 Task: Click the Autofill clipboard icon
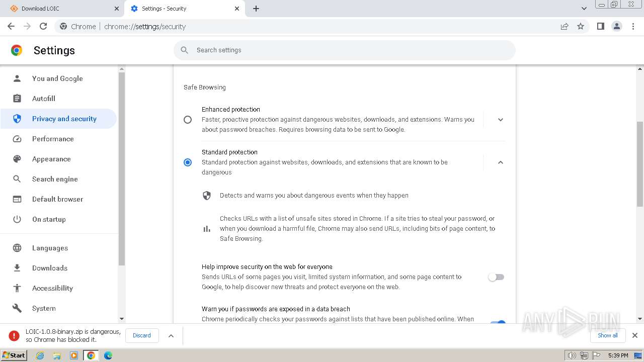[x=17, y=99]
